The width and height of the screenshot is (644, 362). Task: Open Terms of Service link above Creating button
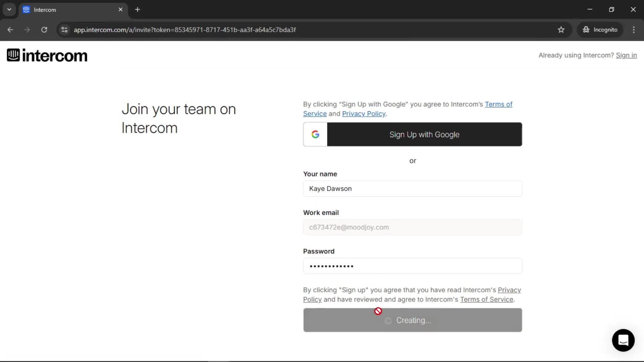click(x=486, y=299)
